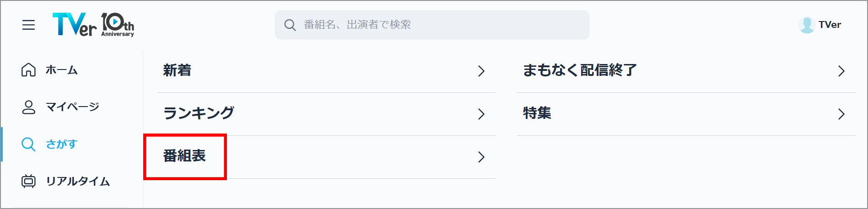Click the さがす magnifier icon in sidebar

[x=28, y=145]
